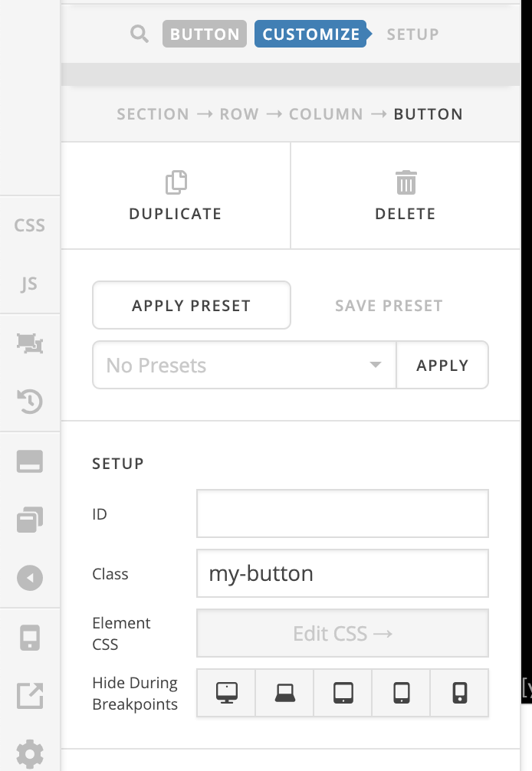Toggle hide on laptop breakpoint

pos(284,693)
